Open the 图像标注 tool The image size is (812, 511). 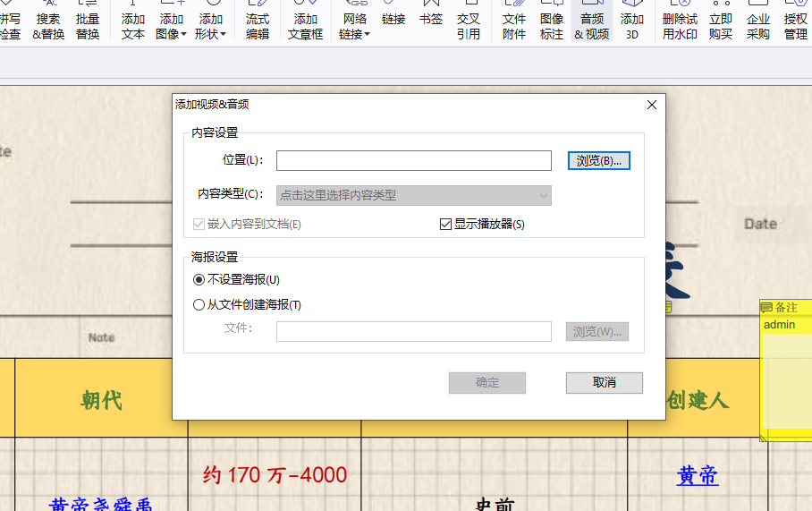[x=552, y=20]
